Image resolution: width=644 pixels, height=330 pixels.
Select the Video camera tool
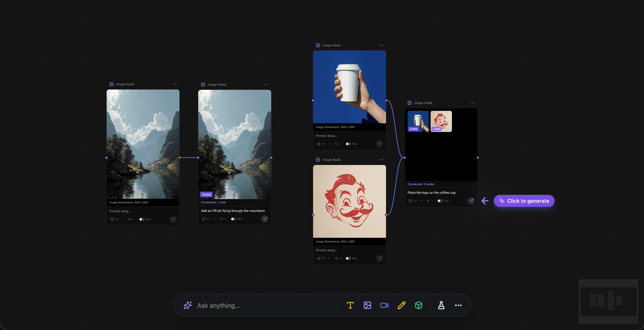coord(384,305)
